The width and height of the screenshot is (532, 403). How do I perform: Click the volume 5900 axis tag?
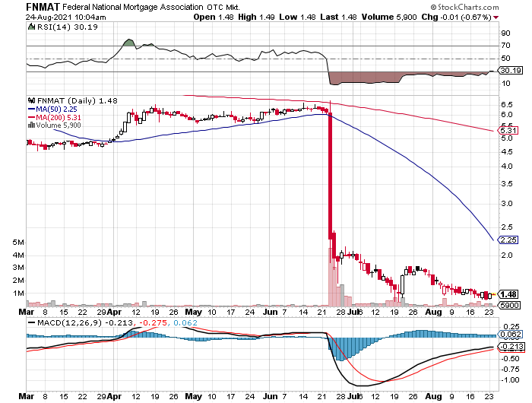pyautogui.click(x=508, y=305)
